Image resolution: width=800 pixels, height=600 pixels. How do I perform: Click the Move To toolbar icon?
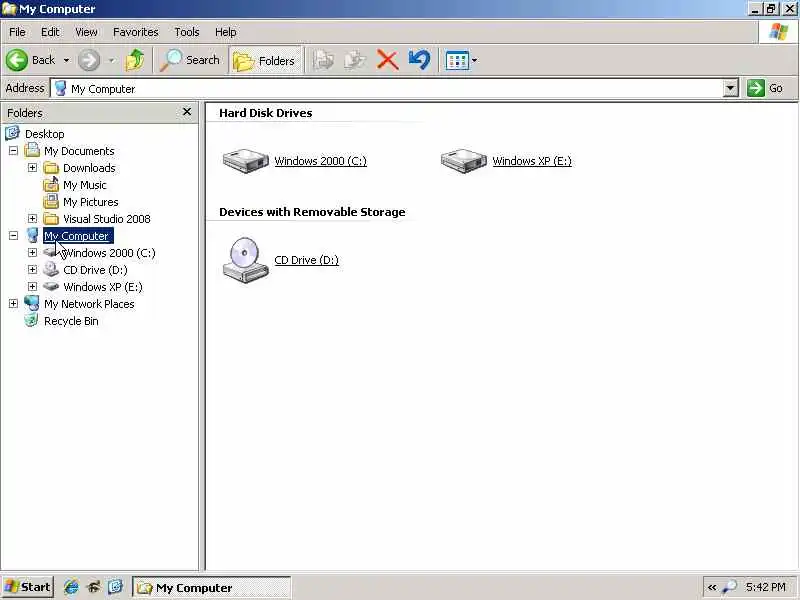(x=323, y=60)
